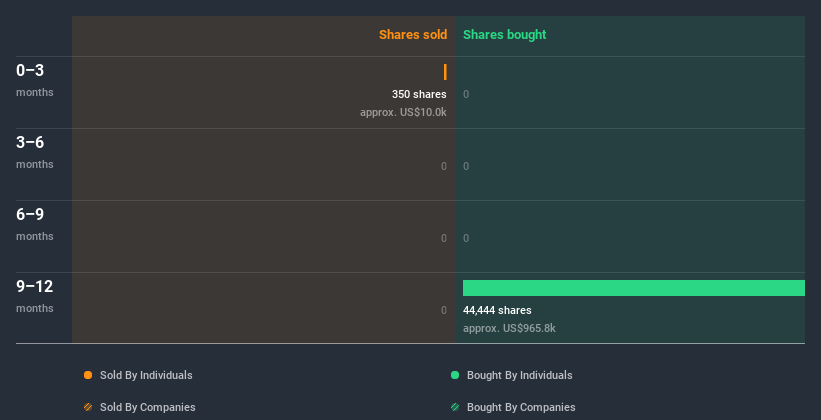The image size is (821, 420).
Task: Click the Shares bought column header
Action: tap(505, 35)
